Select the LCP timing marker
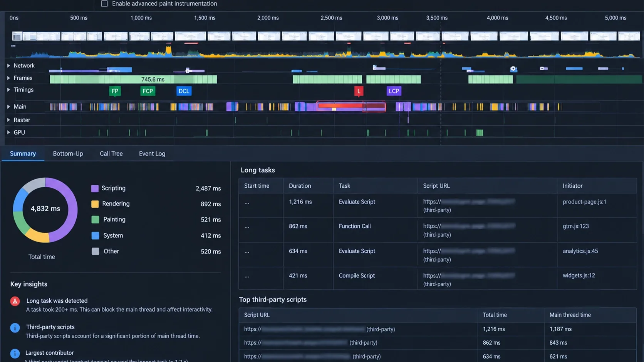644x362 pixels. (x=394, y=91)
